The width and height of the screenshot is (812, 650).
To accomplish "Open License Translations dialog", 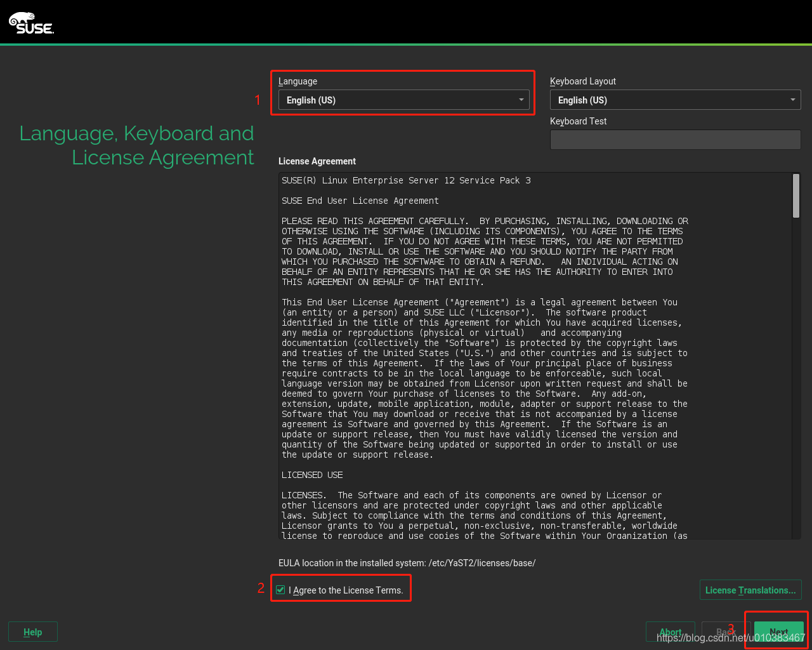I will tap(750, 590).
